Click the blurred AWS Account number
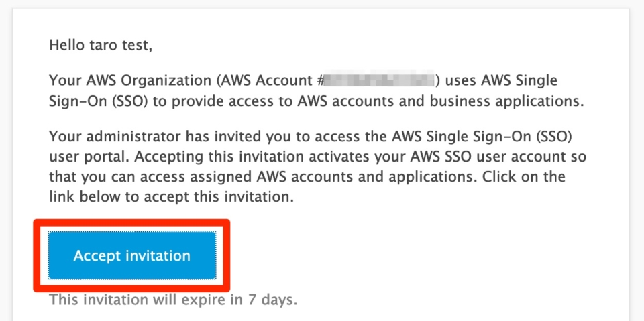Viewport: 644px width, 321px height. (x=380, y=80)
